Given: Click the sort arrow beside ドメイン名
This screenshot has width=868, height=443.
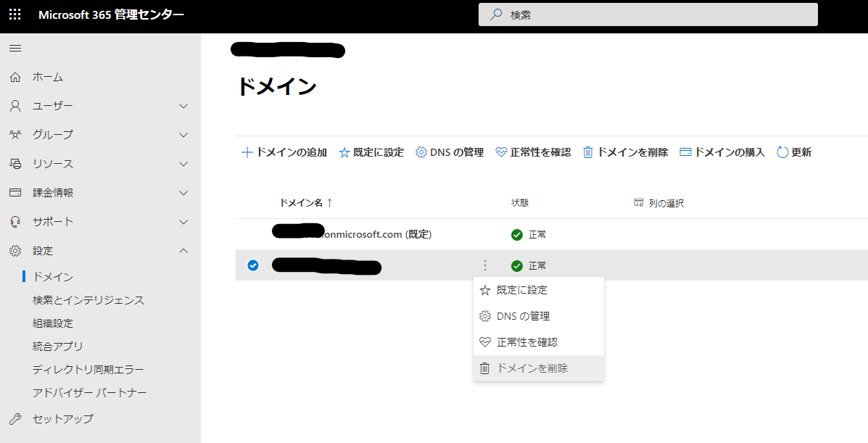Looking at the screenshot, I should (329, 203).
